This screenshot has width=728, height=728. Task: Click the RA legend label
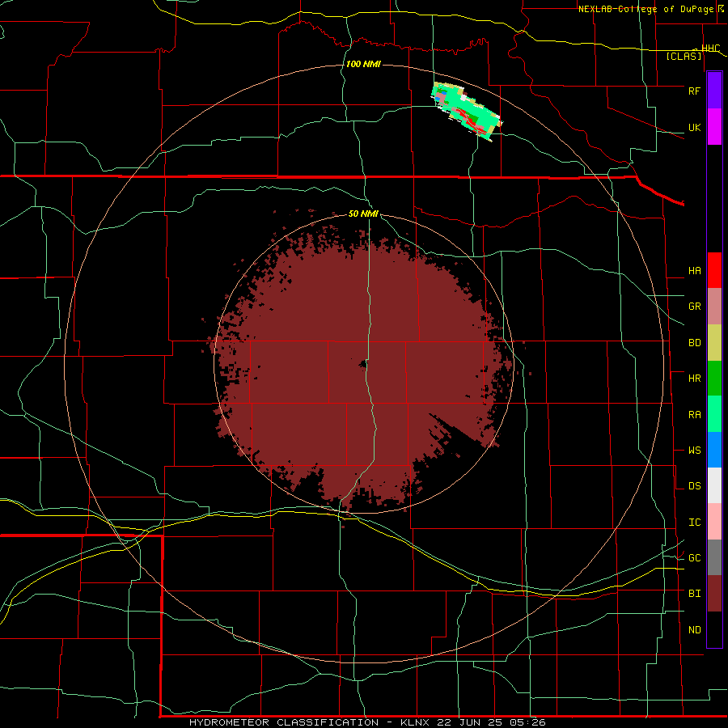coord(694,415)
